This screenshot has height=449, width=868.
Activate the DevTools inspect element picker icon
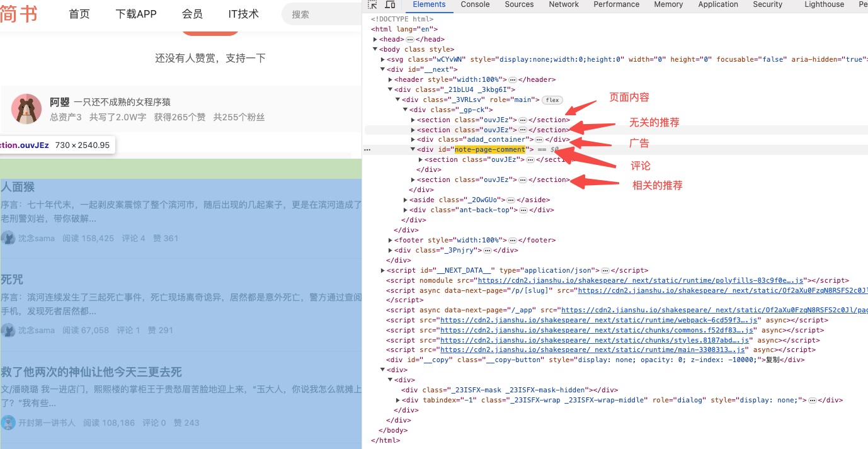point(372,5)
